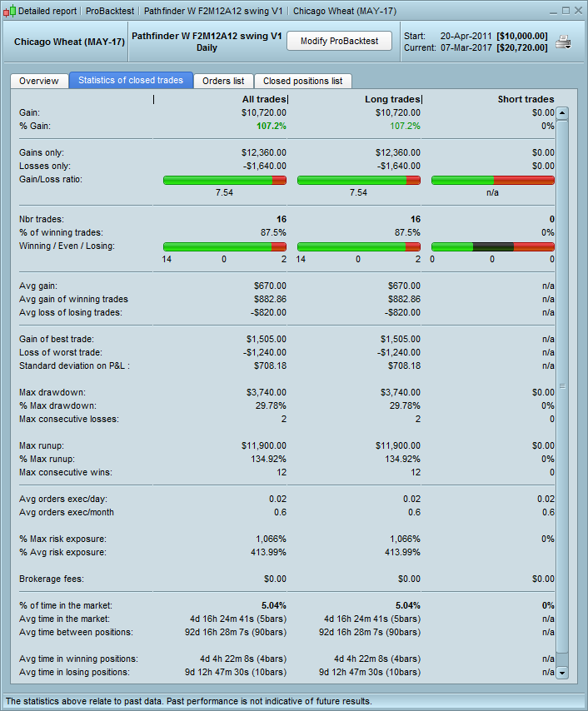Click the All trades Standard deviation $708.18
The image size is (588, 711).
pyautogui.click(x=270, y=366)
